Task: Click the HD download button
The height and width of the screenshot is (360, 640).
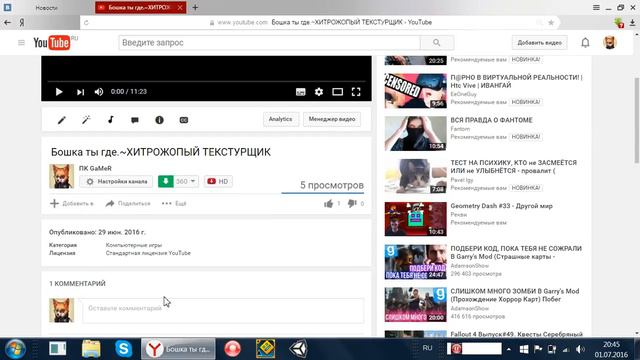Action: click(218, 181)
